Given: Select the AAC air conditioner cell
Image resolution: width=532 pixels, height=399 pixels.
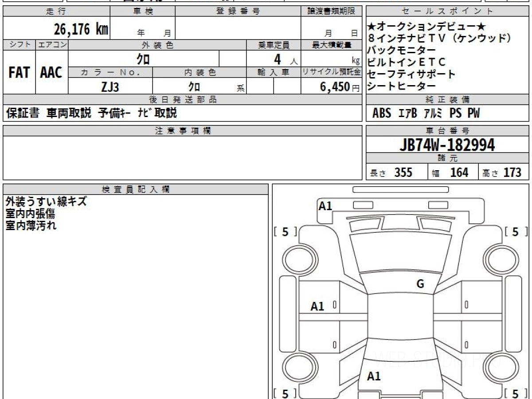Looking at the screenshot, I should tap(51, 72).
